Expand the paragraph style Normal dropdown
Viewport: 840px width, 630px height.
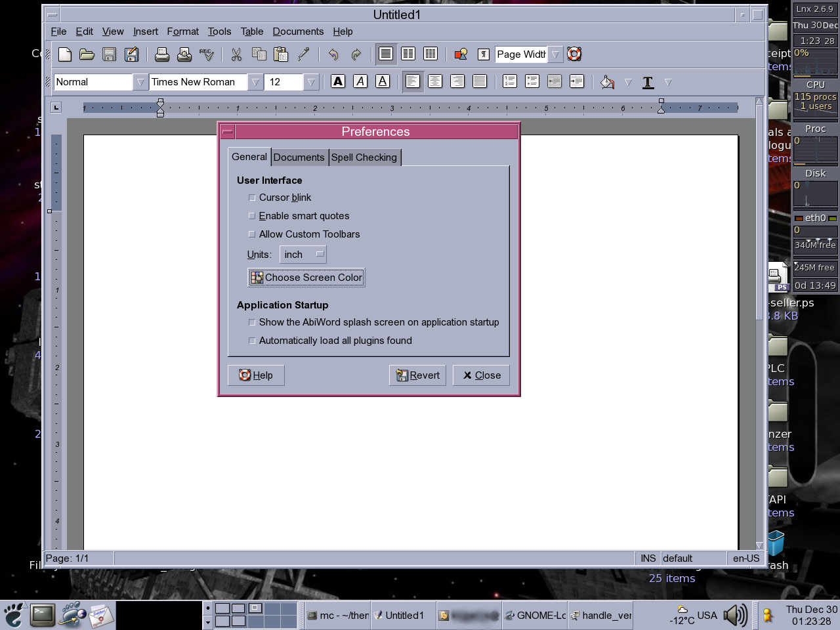(140, 82)
